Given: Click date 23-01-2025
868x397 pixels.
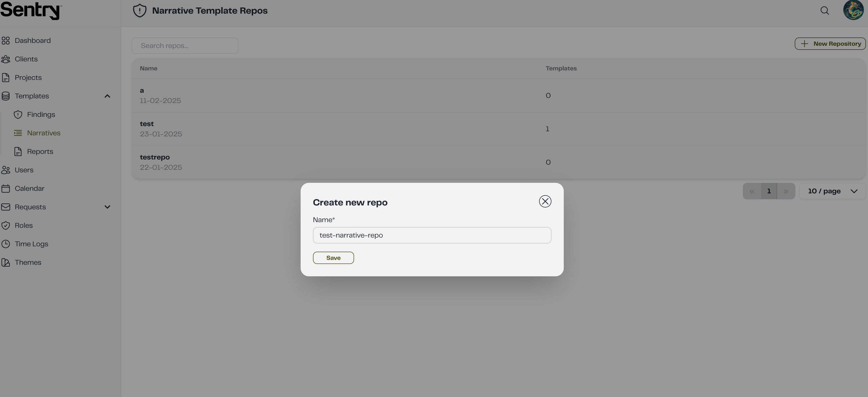Looking at the screenshot, I should tap(161, 134).
